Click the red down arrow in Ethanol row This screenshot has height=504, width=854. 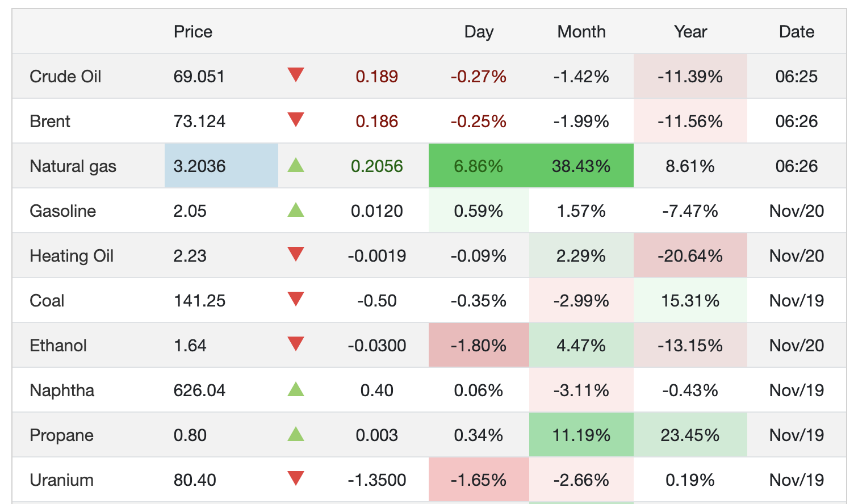point(296,344)
